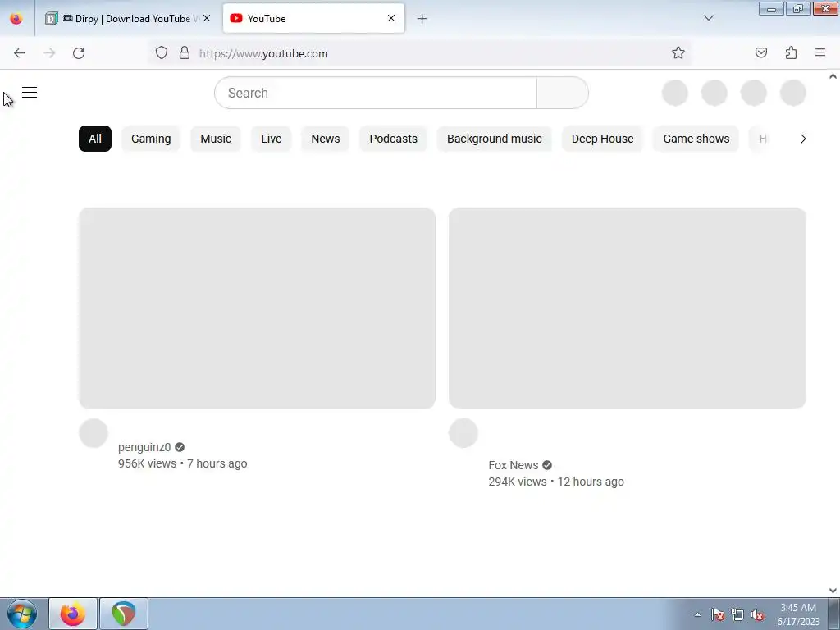840x630 pixels.
Task: Open a new tab with plus button
Action: tap(422, 19)
